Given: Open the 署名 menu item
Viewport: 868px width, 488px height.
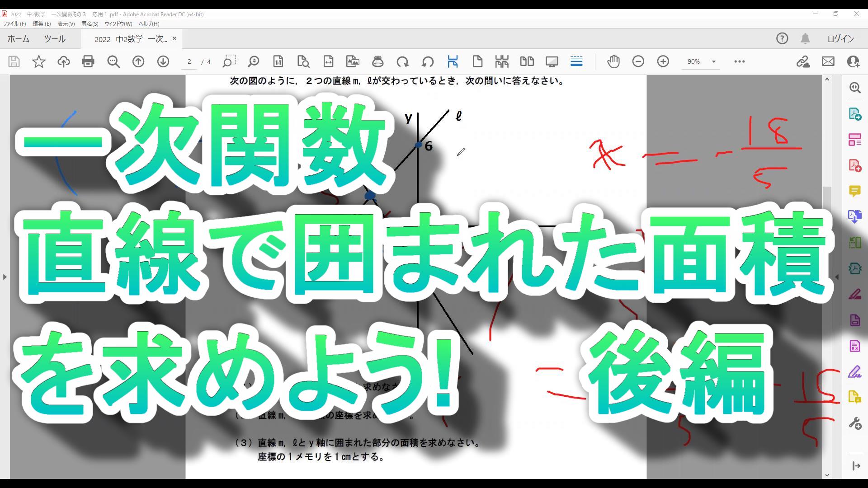Looking at the screenshot, I should coord(90,24).
